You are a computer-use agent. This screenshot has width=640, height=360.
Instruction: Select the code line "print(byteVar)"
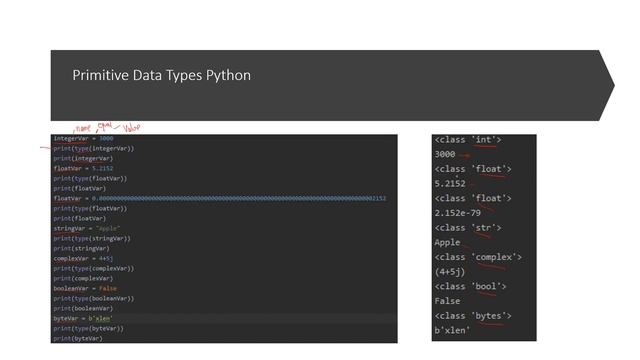[x=78, y=338]
